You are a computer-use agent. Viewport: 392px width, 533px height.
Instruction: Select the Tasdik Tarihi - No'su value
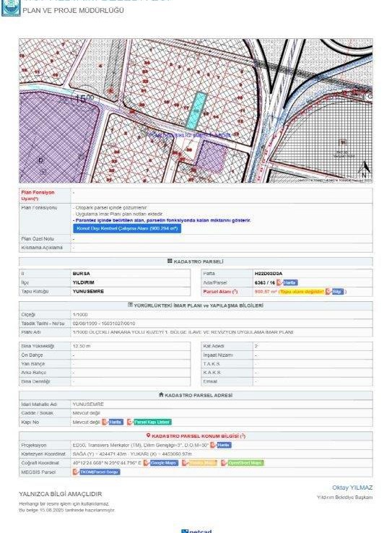point(104,324)
